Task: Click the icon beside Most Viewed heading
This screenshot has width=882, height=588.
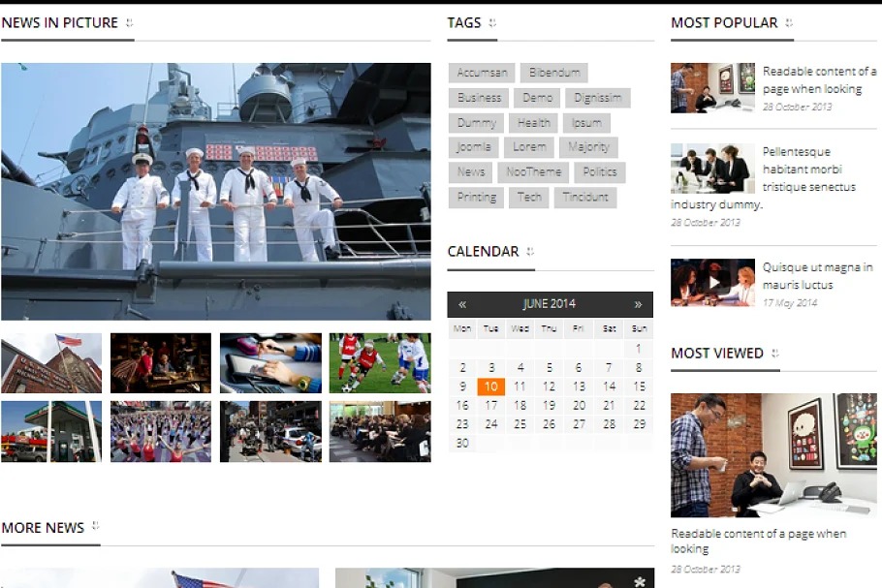Action: pyautogui.click(x=775, y=354)
